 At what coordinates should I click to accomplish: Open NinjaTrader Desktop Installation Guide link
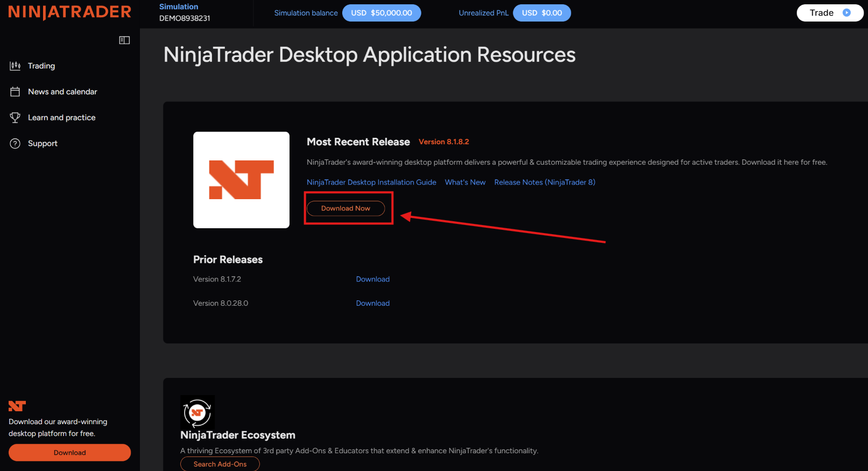[x=371, y=182]
